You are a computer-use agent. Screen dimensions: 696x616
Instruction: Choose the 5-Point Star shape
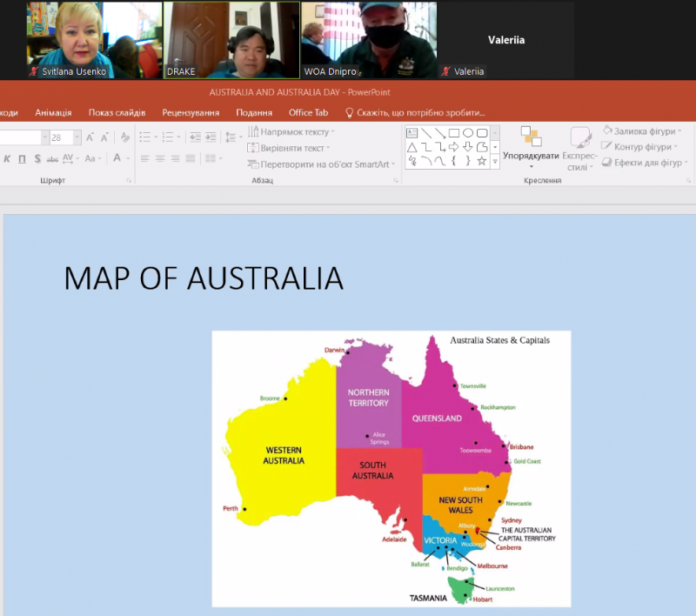click(482, 161)
